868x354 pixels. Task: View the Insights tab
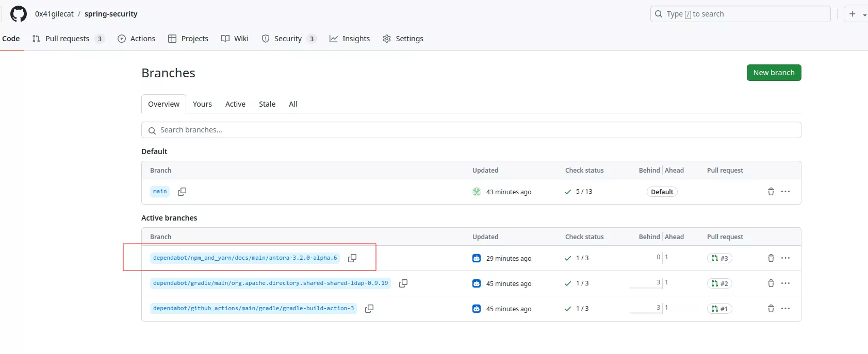350,39
